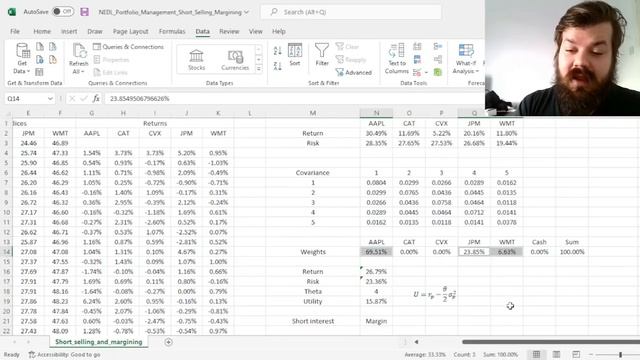Sort A to Z ascending
This screenshot has height=360, width=640.
[x=278, y=51]
